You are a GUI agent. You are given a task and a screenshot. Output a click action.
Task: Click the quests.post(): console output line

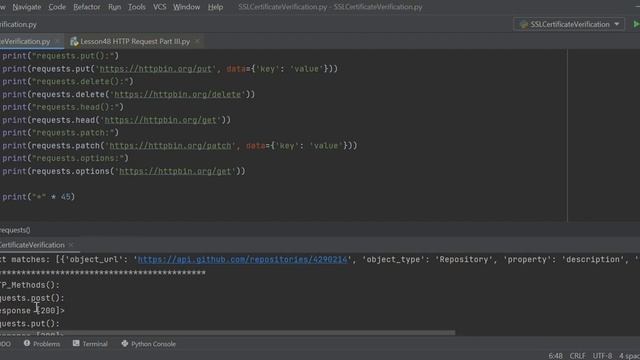(x=32, y=298)
